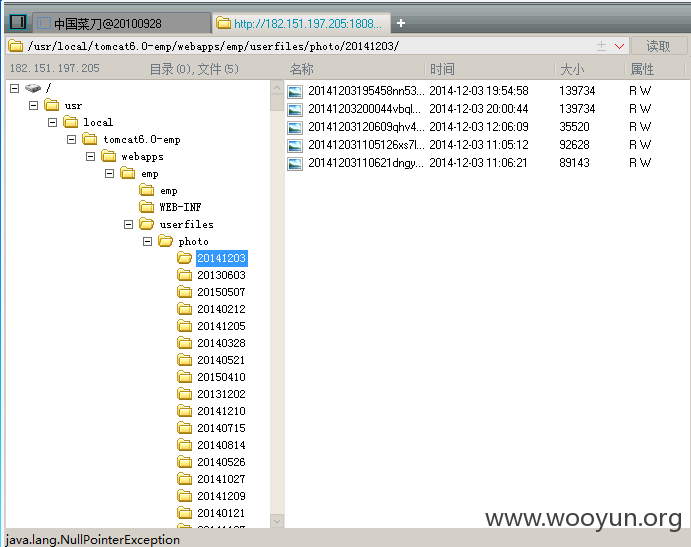Image resolution: width=691 pixels, height=547 pixels.
Task: Open a new tab with the plus button
Action: [x=401, y=23]
